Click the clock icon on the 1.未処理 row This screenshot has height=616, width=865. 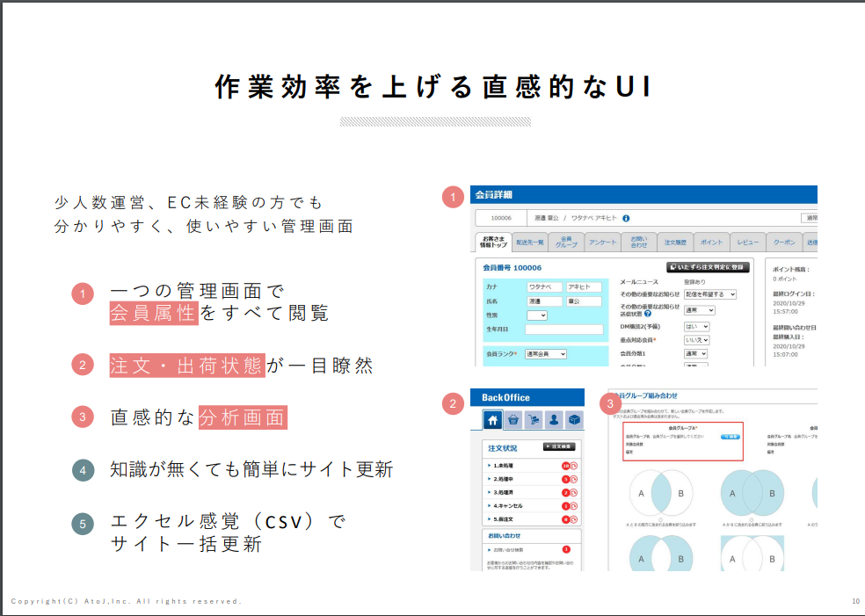(574, 466)
